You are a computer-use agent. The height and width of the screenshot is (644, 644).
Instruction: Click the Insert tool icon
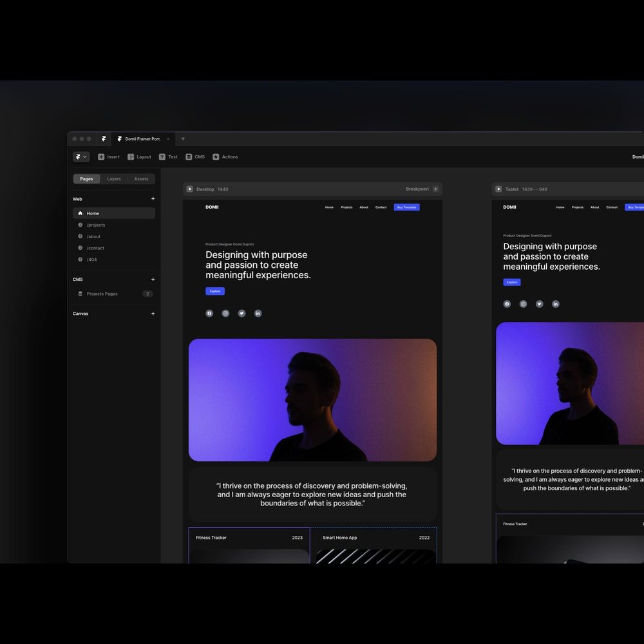(101, 156)
